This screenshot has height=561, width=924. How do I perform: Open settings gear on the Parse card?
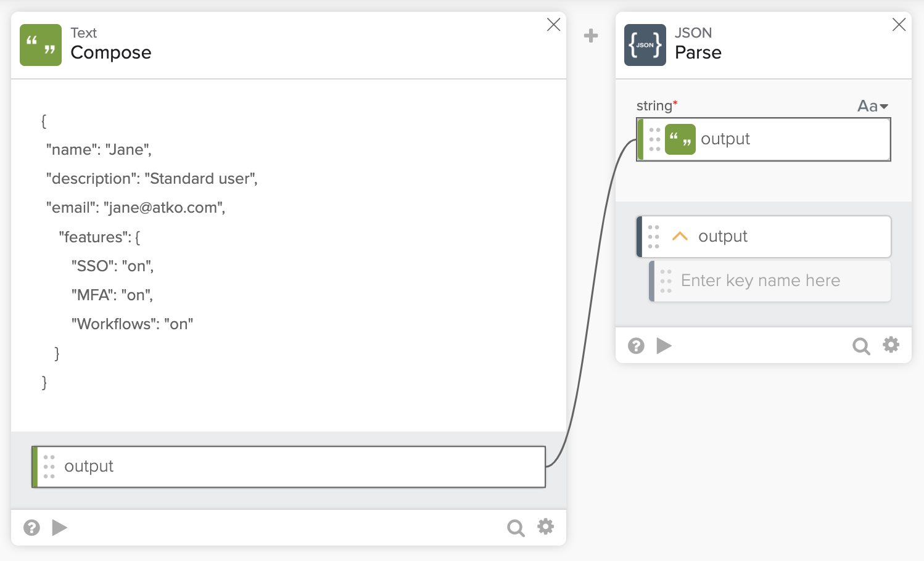pyautogui.click(x=891, y=345)
